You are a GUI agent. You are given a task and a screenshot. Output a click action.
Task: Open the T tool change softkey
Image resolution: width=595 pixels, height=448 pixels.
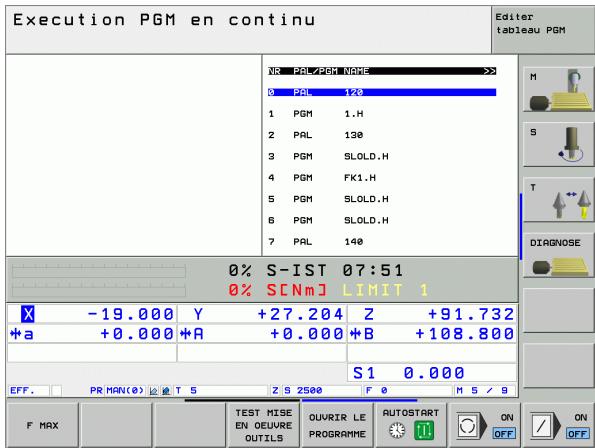[x=558, y=200]
